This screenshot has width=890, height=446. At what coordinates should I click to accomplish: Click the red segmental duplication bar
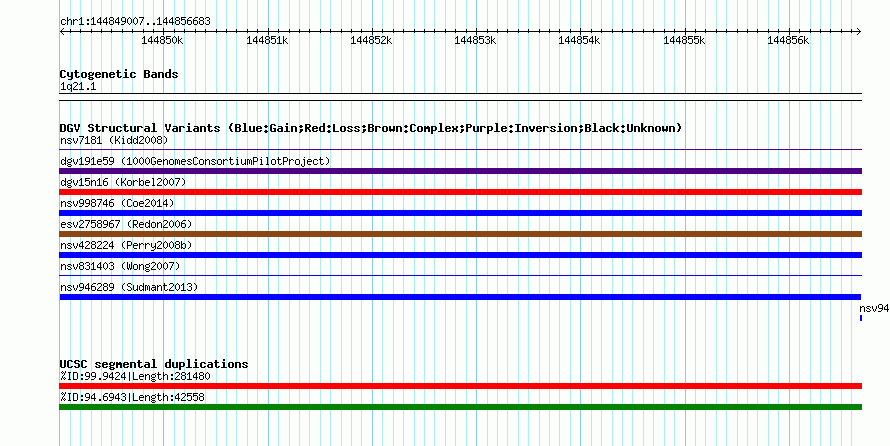pos(461,386)
